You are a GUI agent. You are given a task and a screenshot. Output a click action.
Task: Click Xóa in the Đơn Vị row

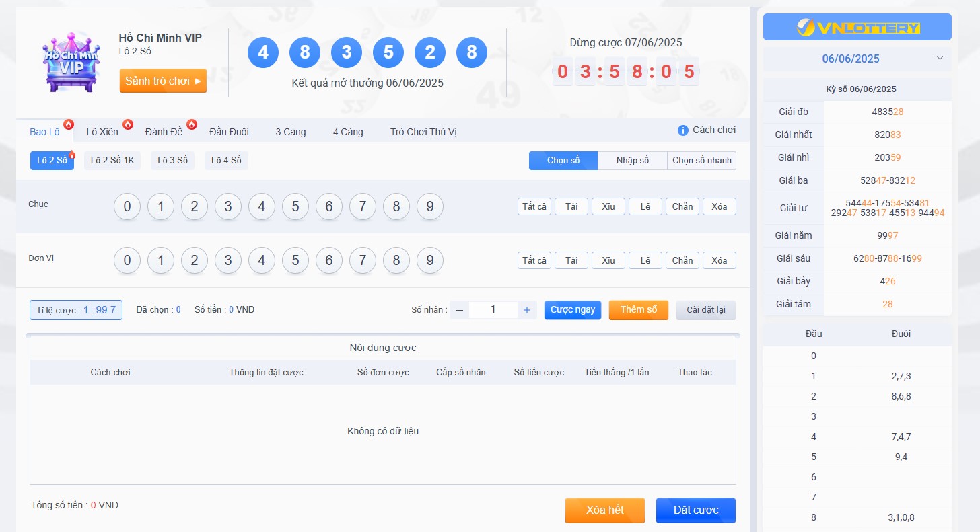tap(720, 260)
